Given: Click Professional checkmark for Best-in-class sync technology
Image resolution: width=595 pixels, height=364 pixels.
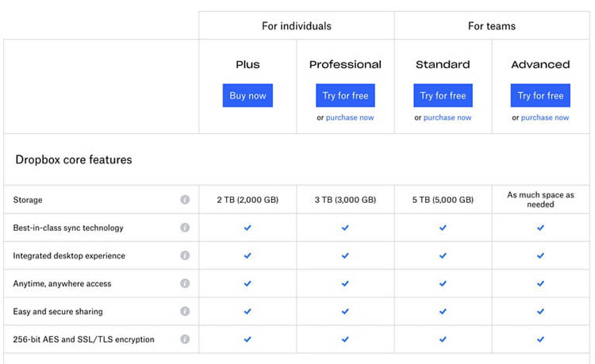Looking at the screenshot, I should (345, 228).
